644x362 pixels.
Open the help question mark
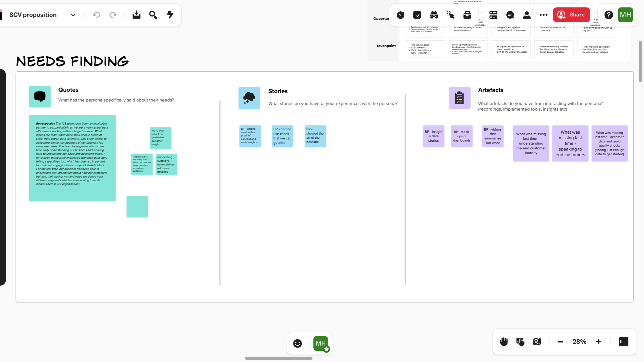point(609,15)
